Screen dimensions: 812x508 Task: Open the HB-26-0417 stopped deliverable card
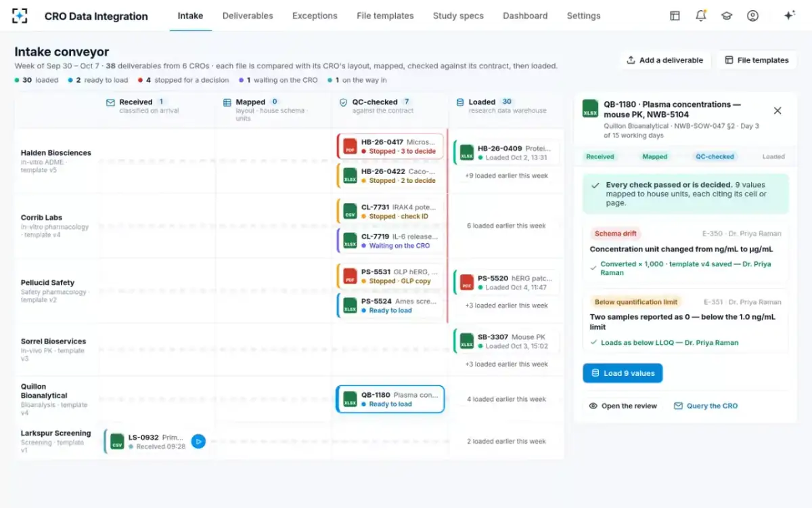pyautogui.click(x=390, y=146)
